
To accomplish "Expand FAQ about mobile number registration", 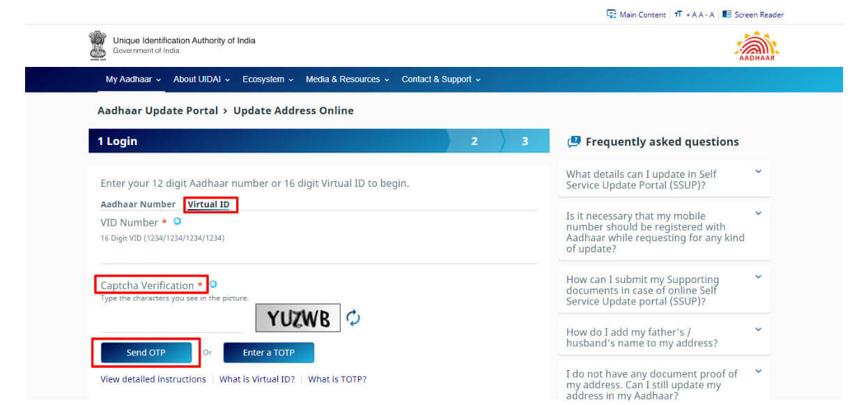I will 664,232.
